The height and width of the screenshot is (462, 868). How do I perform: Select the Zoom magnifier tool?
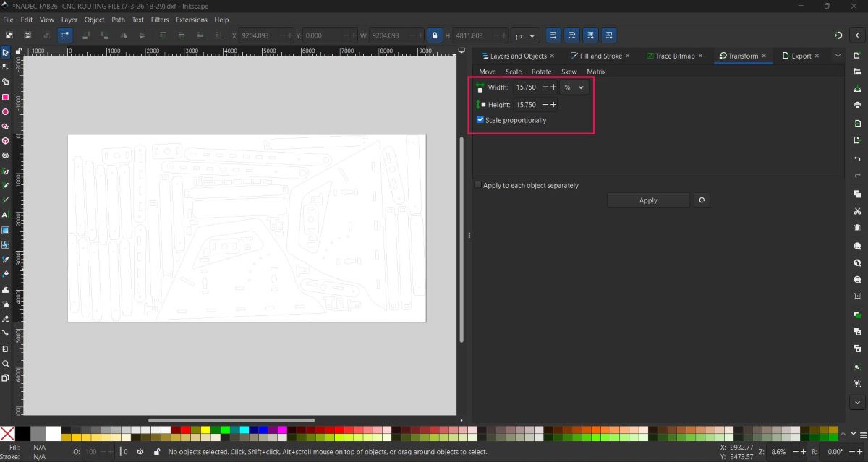point(6,363)
